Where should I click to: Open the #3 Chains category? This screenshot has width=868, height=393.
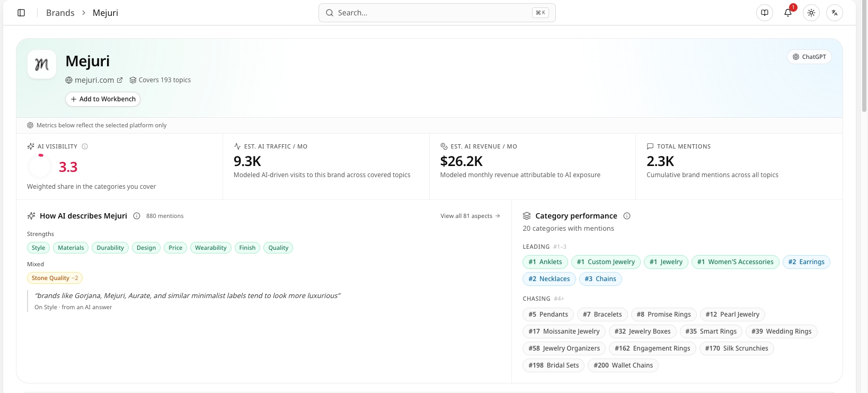600,279
